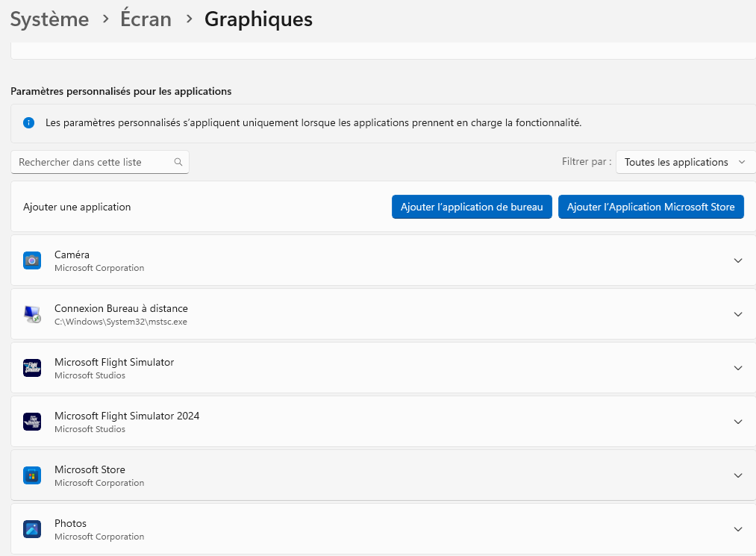This screenshot has height=556, width=756.
Task: Click the Microsoft Store app icon
Action: (x=32, y=475)
